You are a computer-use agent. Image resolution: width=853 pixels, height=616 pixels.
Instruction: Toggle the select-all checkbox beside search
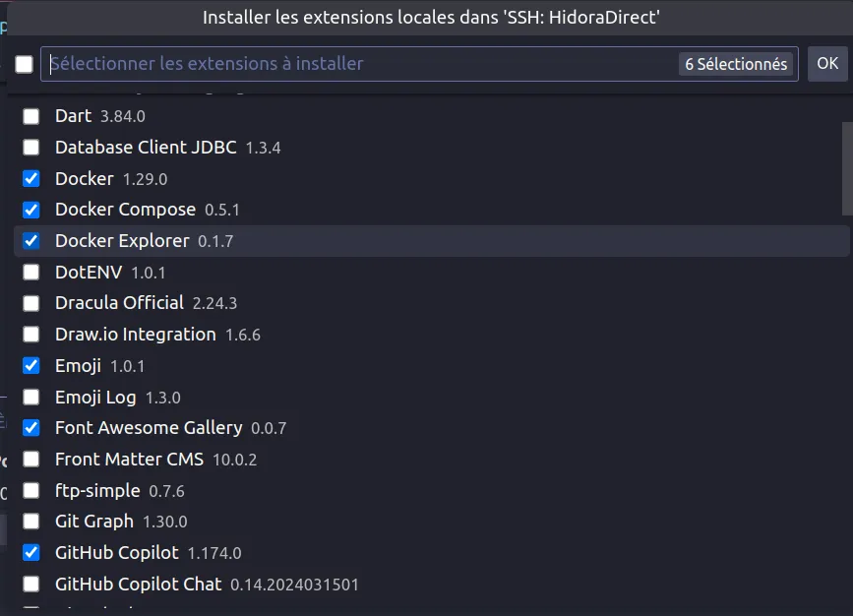coord(24,65)
